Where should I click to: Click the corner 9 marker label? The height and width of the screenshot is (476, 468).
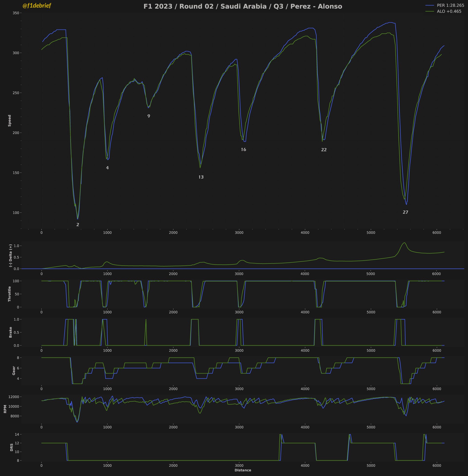[x=149, y=116]
